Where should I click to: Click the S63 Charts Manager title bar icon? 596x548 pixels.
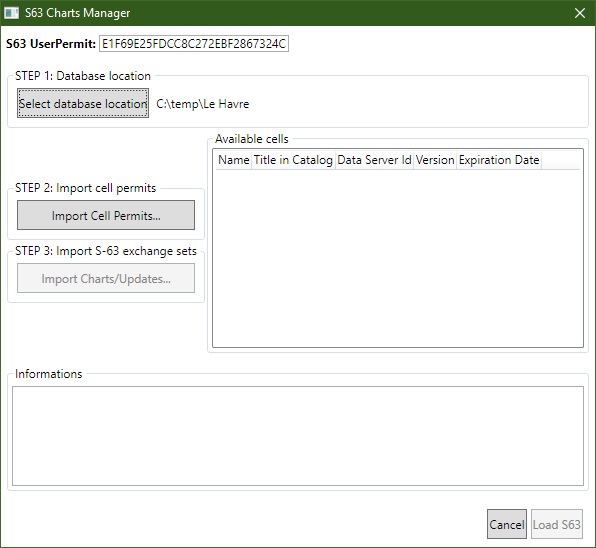(11, 13)
